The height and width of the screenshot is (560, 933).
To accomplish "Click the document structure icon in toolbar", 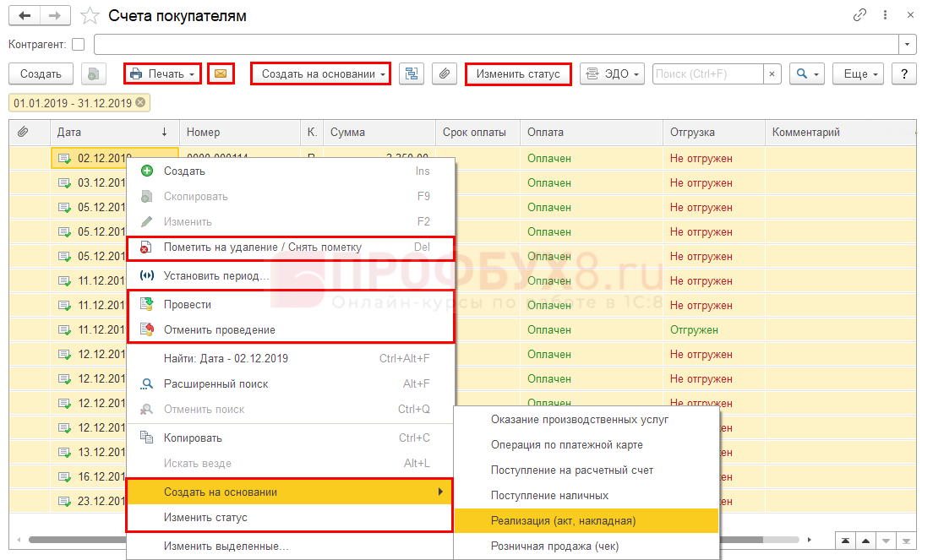I will [412, 74].
